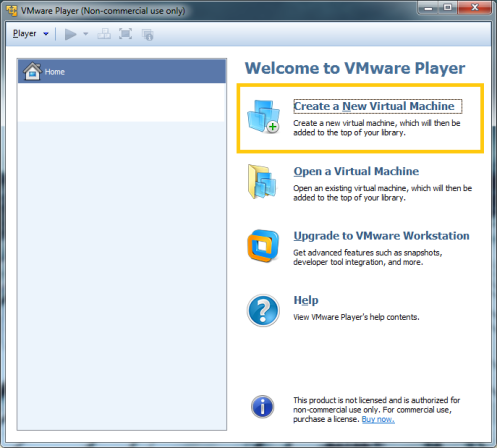497x448 pixels.
Task: Expand the arrow beside the Play button
Action: (x=86, y=34)
